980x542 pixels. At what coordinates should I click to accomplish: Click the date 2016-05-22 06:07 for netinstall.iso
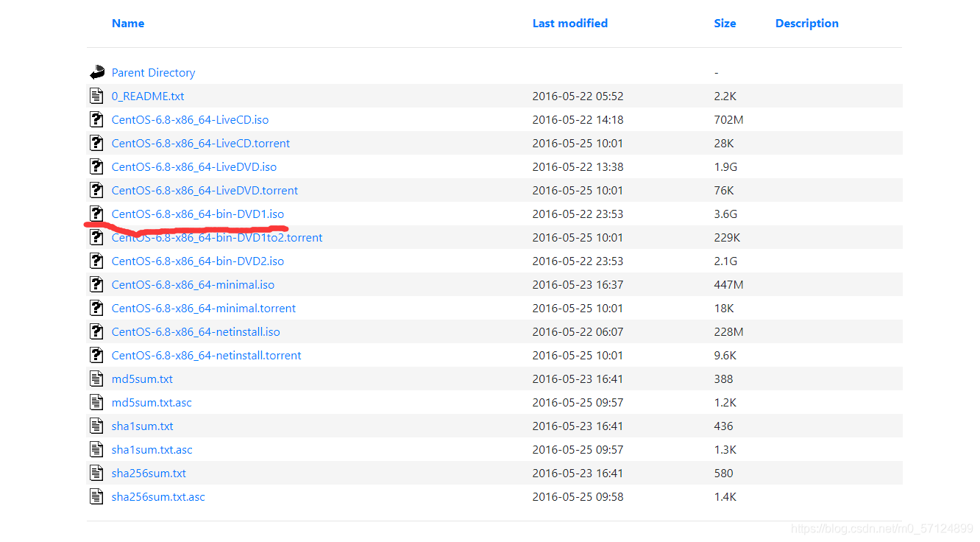[x=578, y=332]
